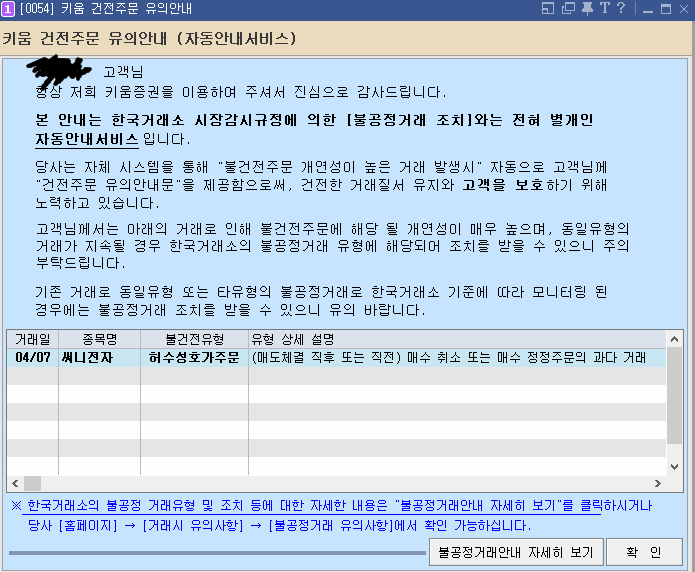Click the 불공정거래안내 자세히 보기 button
695x572 pixels.
coord(515,552)
